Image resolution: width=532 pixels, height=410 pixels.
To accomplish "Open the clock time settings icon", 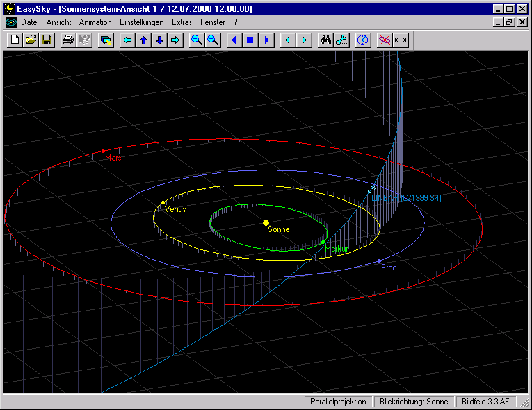I will click(362, 40).
